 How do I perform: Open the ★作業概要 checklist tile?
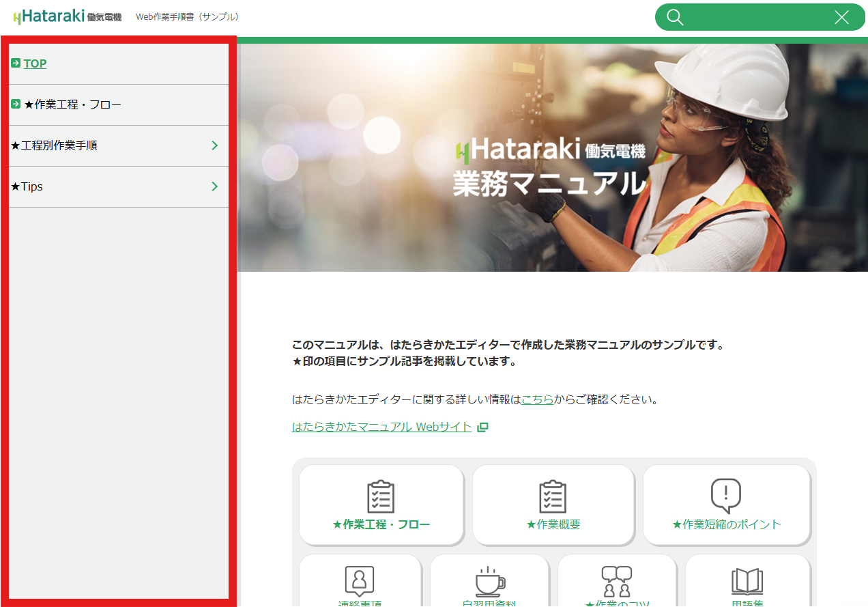[x=553, y=505]
